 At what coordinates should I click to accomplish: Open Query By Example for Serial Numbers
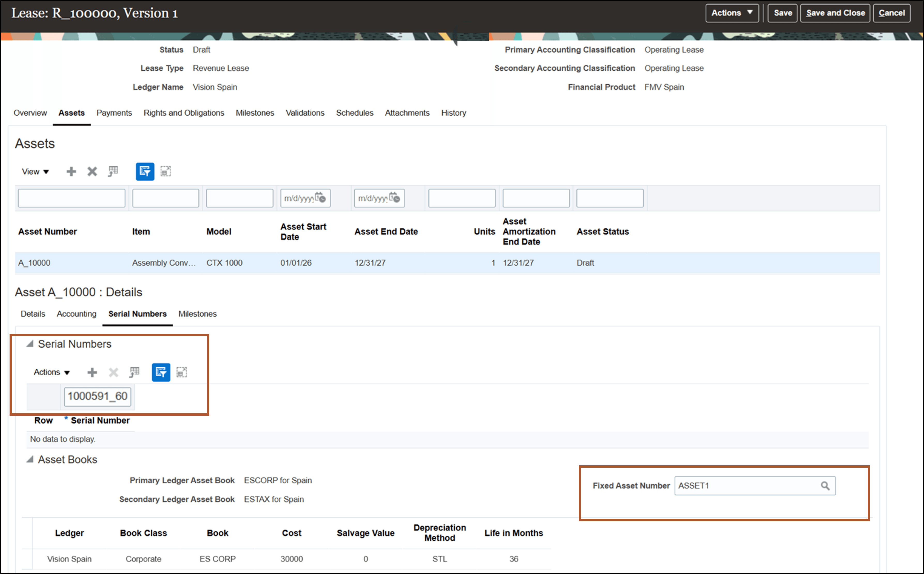point(161,372)
